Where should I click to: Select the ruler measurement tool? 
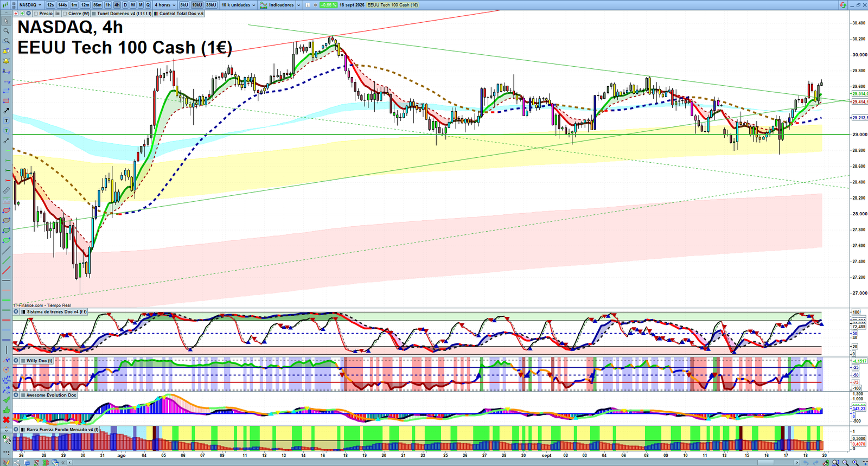7,190
